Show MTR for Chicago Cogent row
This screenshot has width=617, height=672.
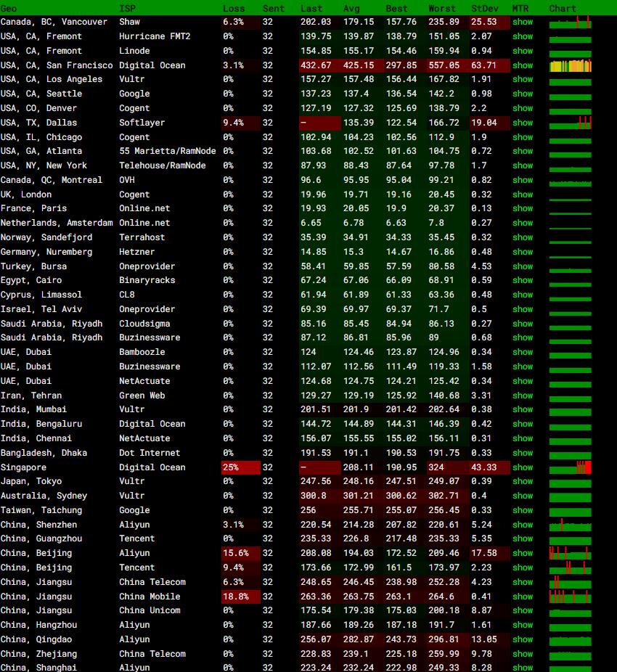coord(523,137)
